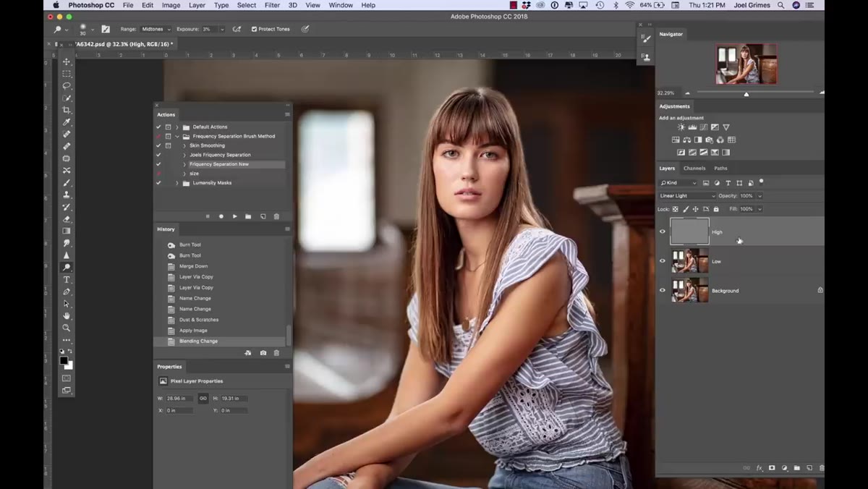Add Color Balance scales adjustment icon
Image resolution: width=868 pixels, height=489 pixels.
tap(687, 140)
